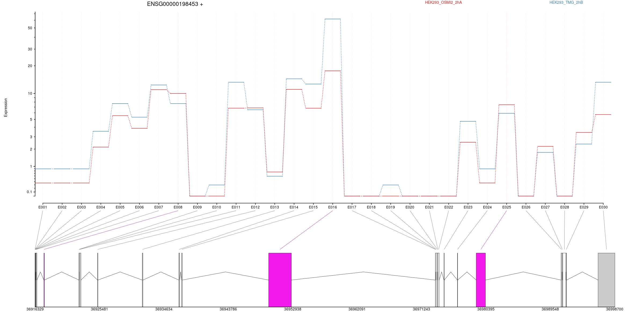644x322 pixels.
Task: Click genomic coordinate 36916329
Action: pyautogui.click(x=35, y=309)
